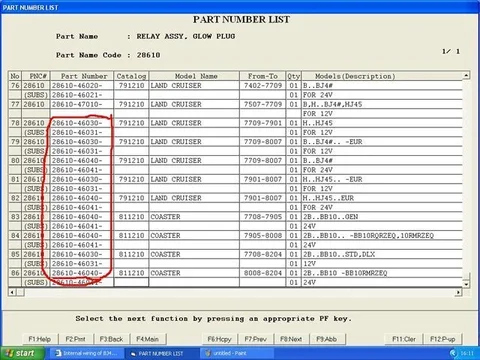This screenshot has width=480, height=360.
Task: Click part name RELAY ASSY, GLOW PLUG
Action: pyautogui.click(x=186, y=36)
